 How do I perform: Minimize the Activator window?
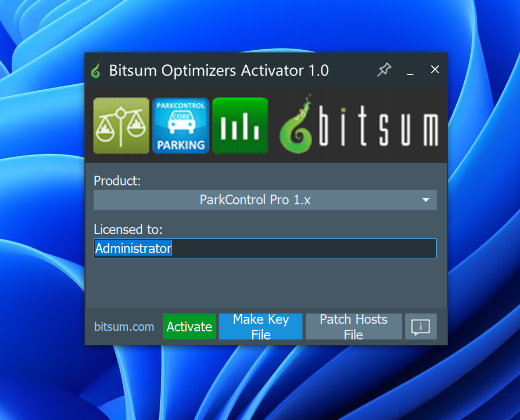[x=410, y=70]
